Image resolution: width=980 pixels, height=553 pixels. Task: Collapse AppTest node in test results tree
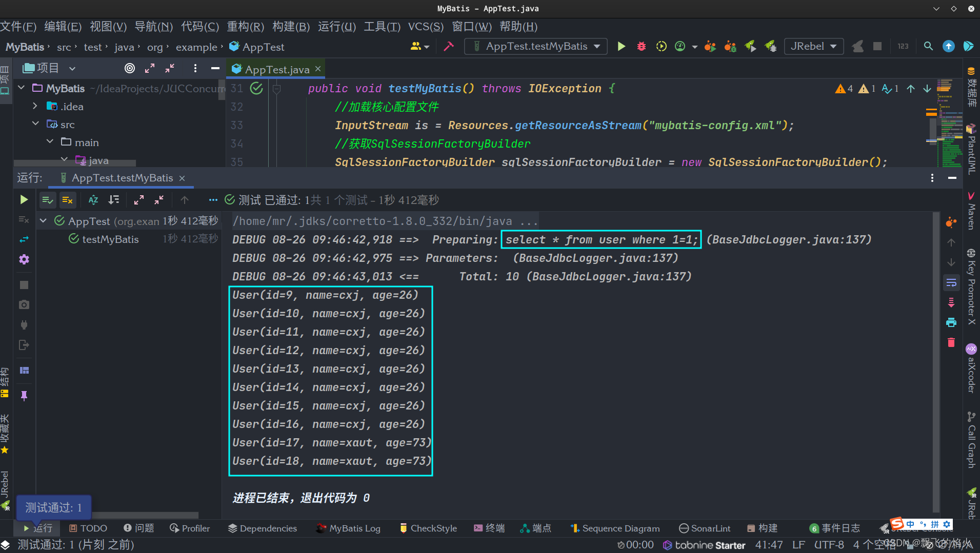point(44,221)
